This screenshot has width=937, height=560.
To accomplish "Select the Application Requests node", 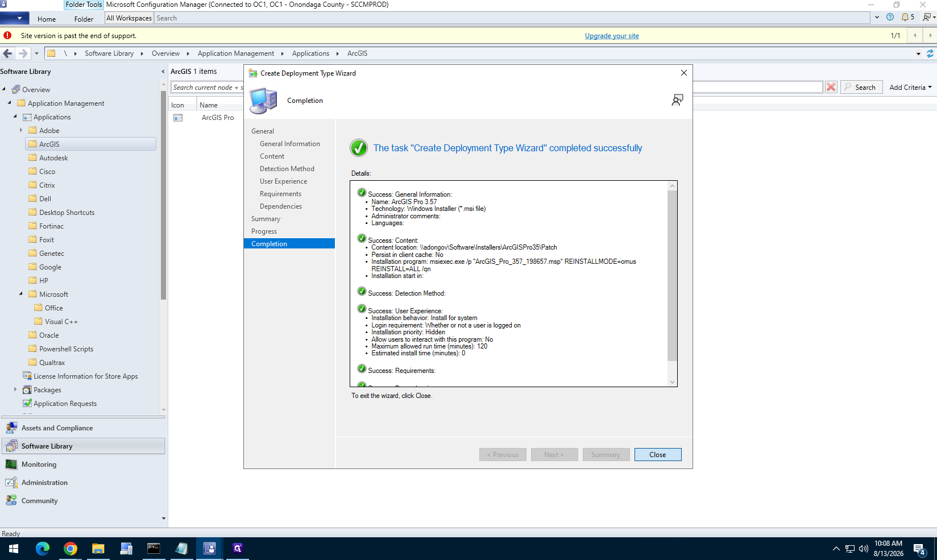I will coord(65,404).
